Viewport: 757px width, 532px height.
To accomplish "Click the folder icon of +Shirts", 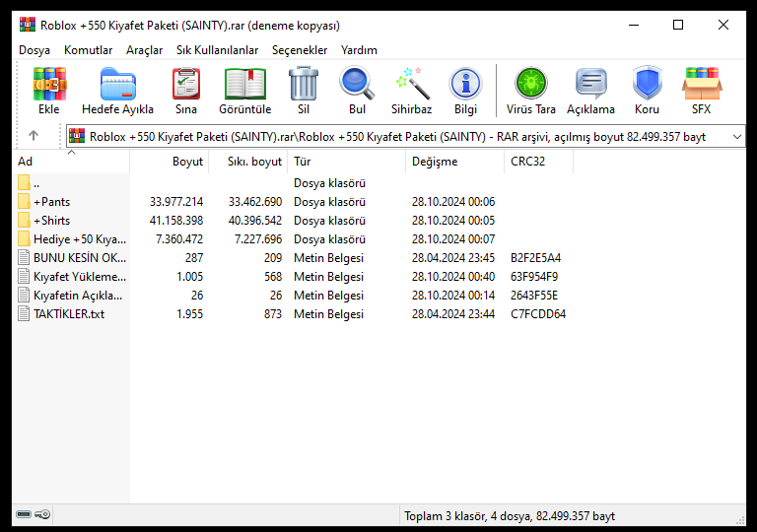I will [24, 220].
